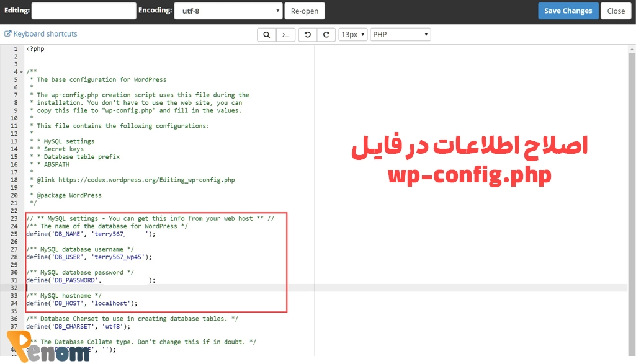Click the undo arrow icon
Image resolution: width=636 pixels, height=364 pixels.
(307, 35)
